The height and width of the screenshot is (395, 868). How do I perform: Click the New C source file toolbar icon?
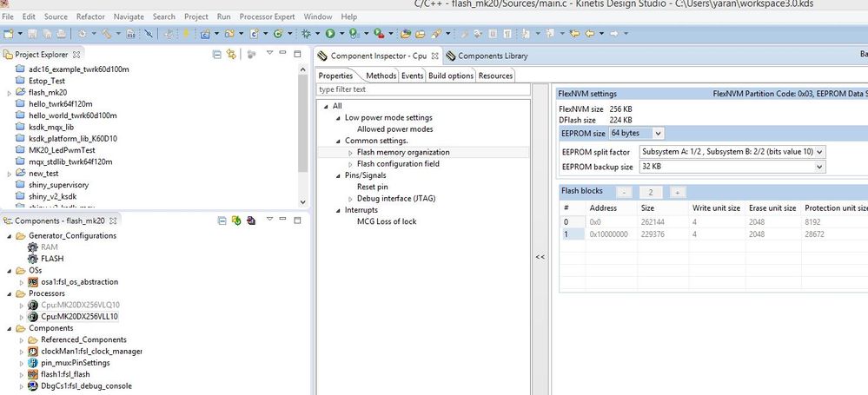254,34
